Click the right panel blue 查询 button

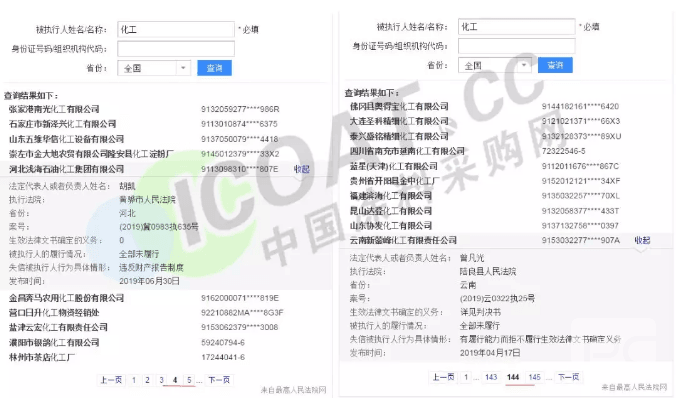555,65
